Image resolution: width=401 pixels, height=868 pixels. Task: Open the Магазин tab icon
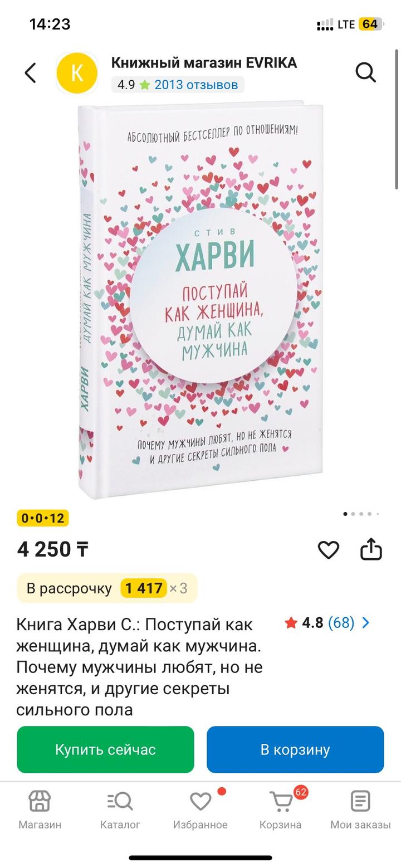click(40, 801)
